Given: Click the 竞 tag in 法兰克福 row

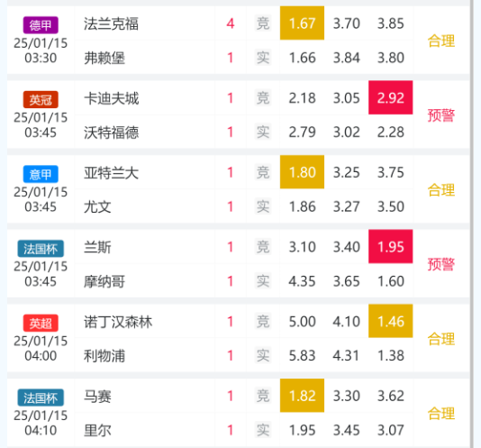Looking at the screenshot, I should click(263, 23).
